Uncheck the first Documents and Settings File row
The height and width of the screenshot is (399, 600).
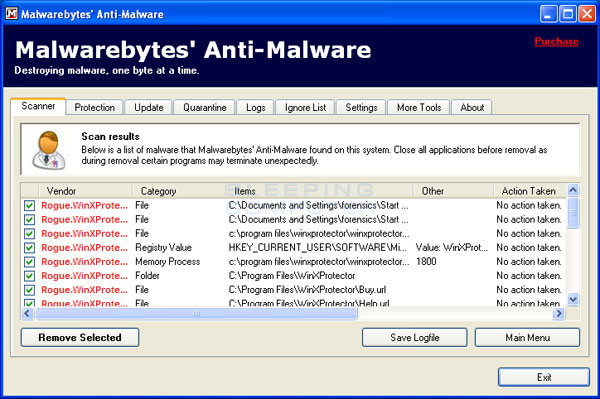(x=29, y=205)
